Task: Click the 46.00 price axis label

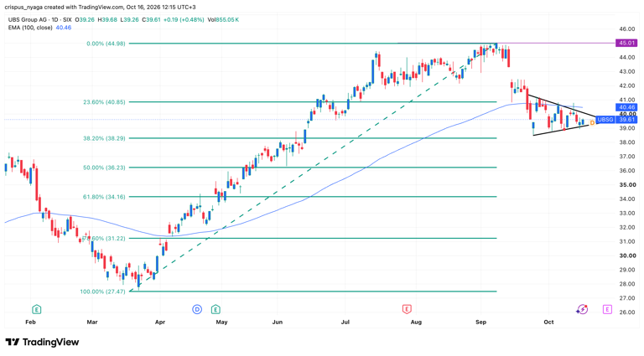Action: [x=627, y=29]
